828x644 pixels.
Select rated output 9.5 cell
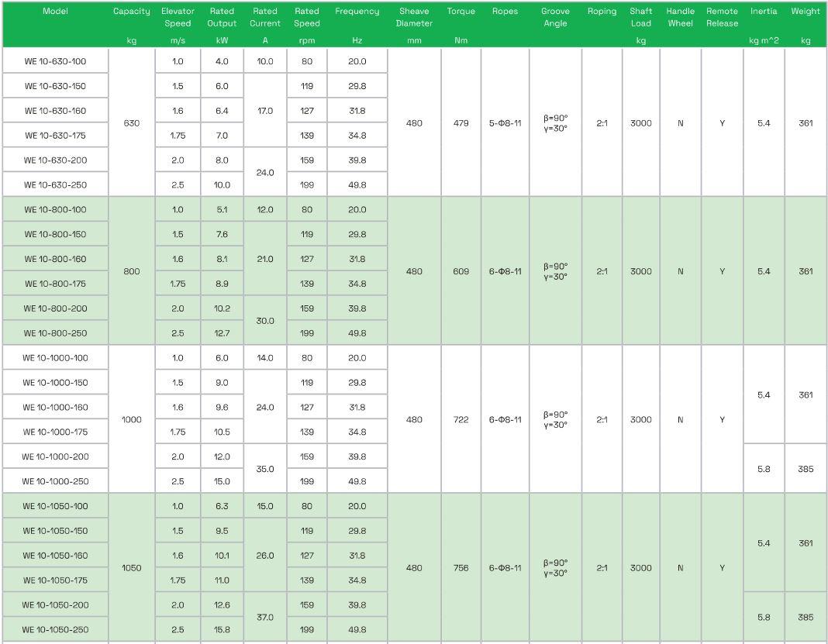[222, 531]
